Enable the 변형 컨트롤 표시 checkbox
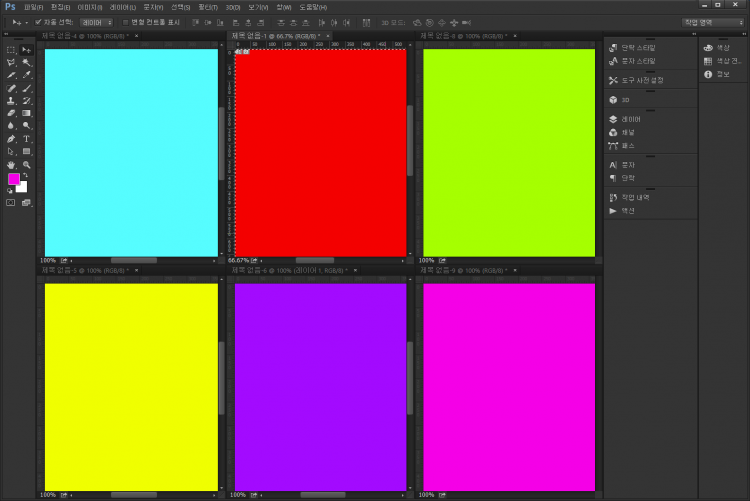Screen dimensions: 750x501 125,21
